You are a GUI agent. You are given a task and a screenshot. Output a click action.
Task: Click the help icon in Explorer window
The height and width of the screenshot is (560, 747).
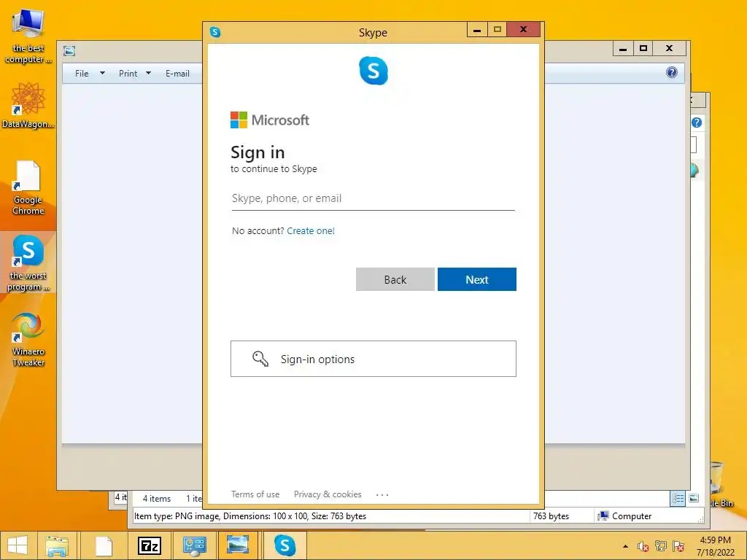coord(697,122)
